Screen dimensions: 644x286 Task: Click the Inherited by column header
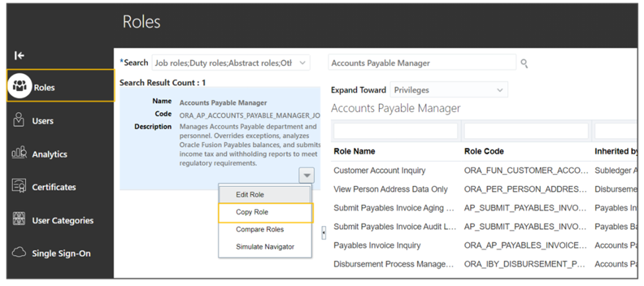click(616, 151)
